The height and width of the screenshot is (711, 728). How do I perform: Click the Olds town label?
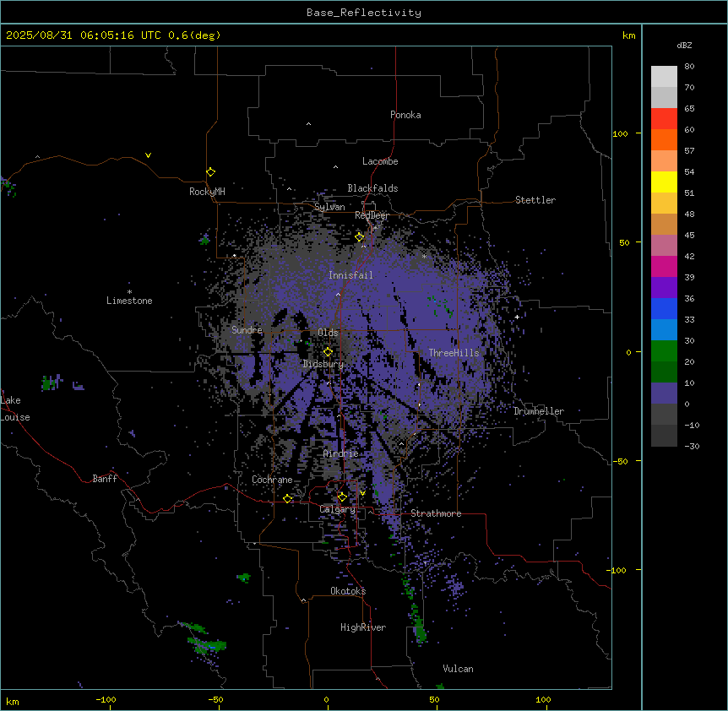click(328, 333)
